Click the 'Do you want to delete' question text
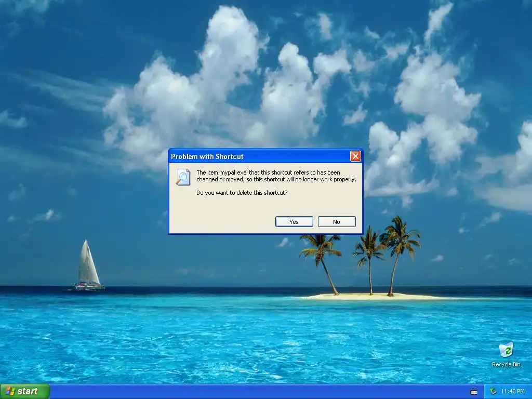The height and width of the screenshot is (399, 532). pos(242,193)
